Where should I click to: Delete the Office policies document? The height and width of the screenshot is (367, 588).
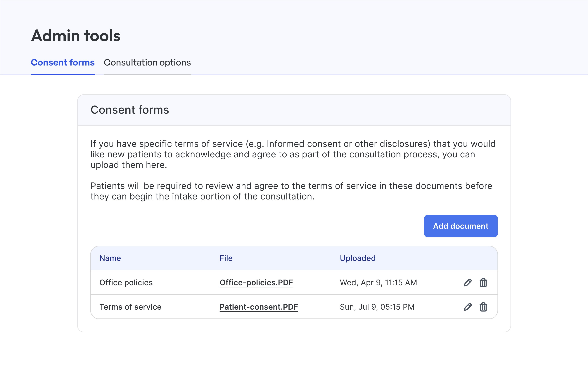483,282
